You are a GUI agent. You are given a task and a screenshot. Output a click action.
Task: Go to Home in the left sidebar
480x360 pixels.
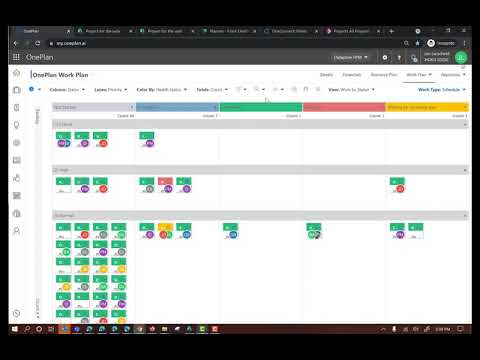[17, 73]
